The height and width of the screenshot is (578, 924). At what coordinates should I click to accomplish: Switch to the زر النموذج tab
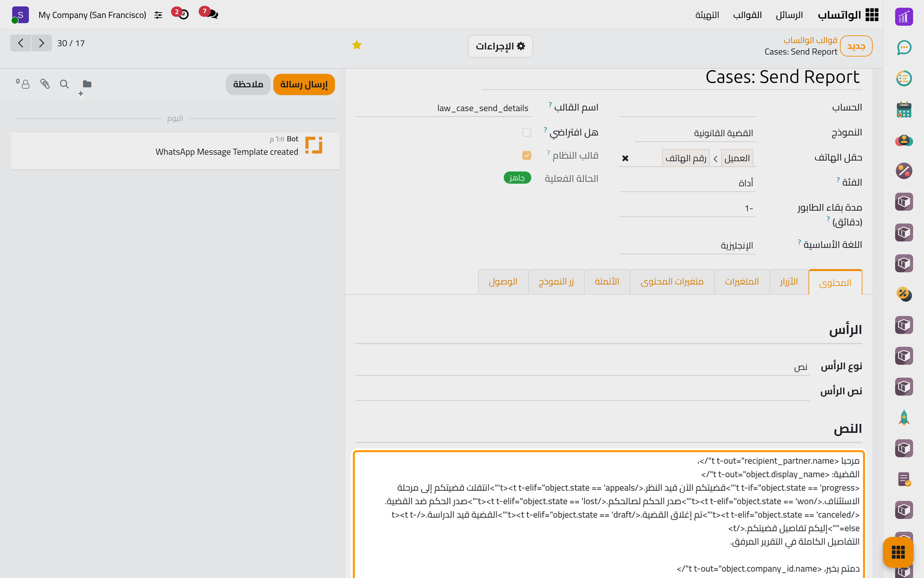[x=556, y=282]
